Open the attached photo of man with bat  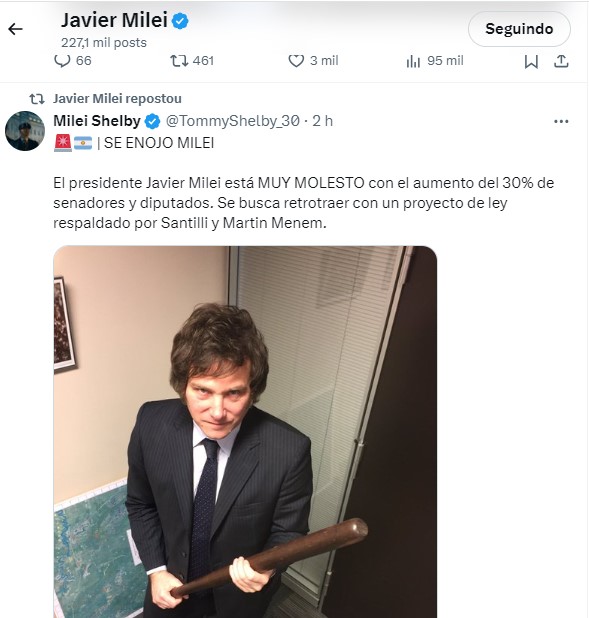tap(245, 432)
